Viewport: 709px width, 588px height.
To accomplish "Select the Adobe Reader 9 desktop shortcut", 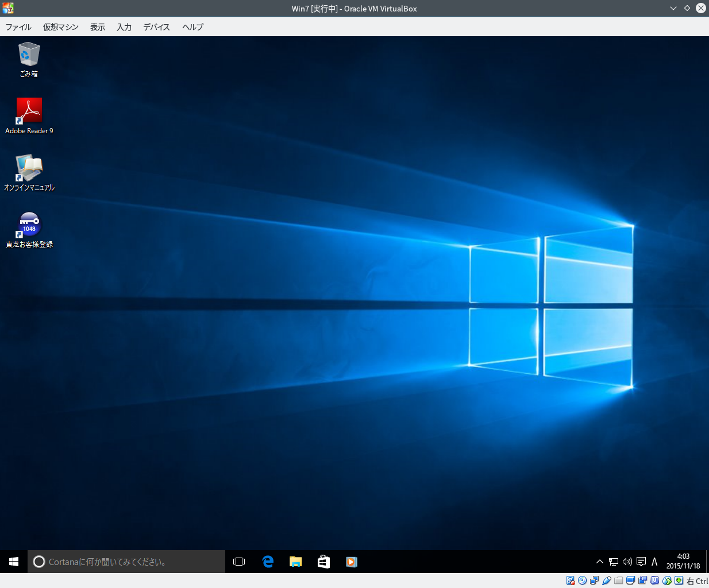I will (x=29, y=116).
